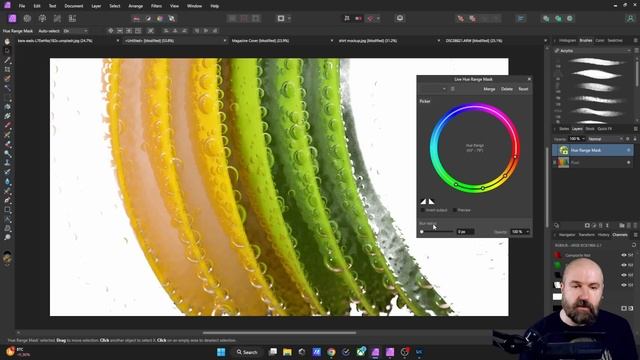Select the Move tool in the tools panel

pos(7,51)
